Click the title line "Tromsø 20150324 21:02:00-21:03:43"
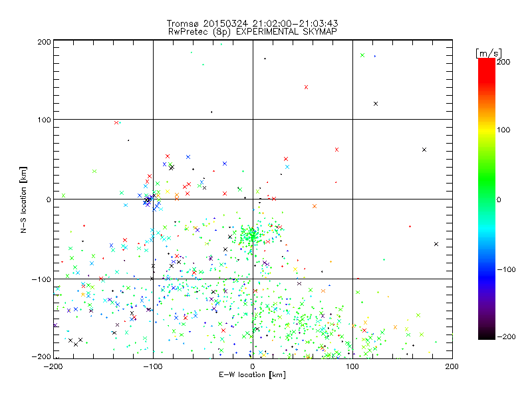The image size is (532, 399). click(253, 23)
